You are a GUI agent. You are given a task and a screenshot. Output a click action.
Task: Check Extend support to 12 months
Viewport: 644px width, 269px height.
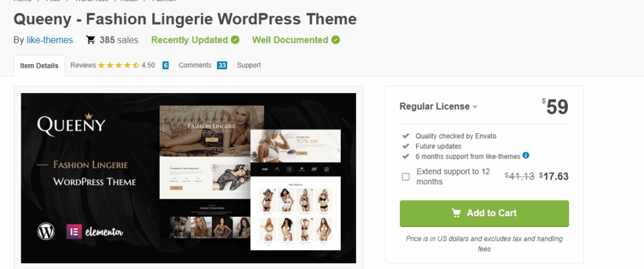tap(406, 177)
